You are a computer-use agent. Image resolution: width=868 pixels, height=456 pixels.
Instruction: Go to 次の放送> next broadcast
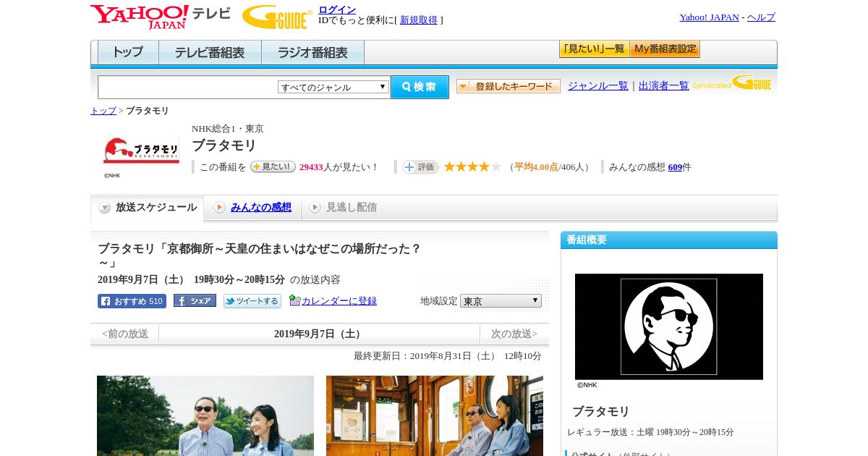click(x=514, y=334)
